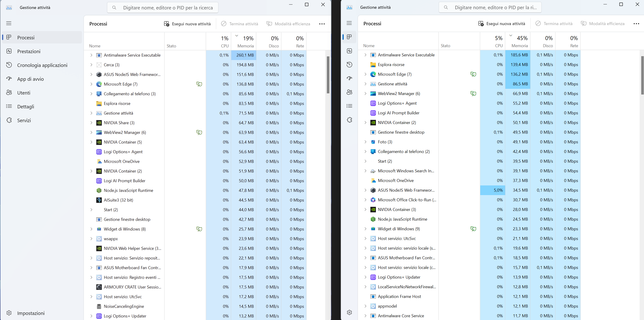
Task: Click efficiency leaf icon on Widget di Windows (8)
Action: (x=199, y=229)
